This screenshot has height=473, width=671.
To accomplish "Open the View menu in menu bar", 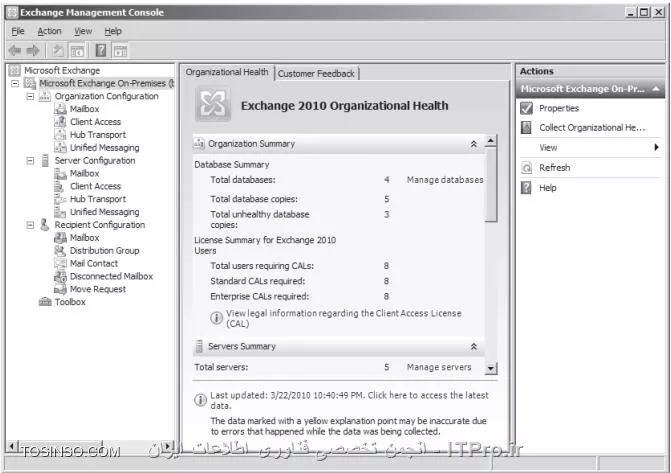I will point(83,31).
